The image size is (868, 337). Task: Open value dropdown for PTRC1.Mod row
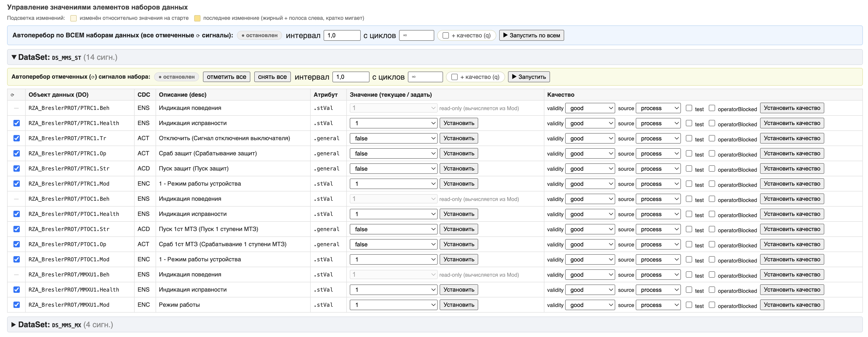[x=393, y=184]
